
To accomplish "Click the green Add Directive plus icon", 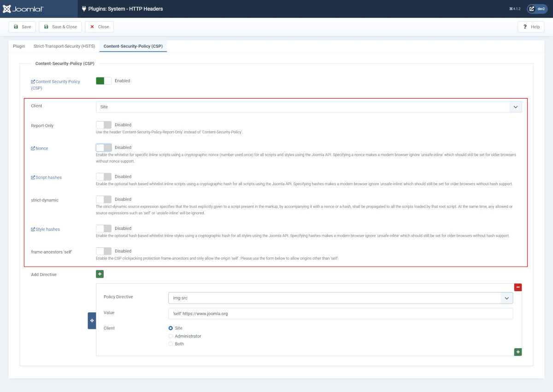I will click(x=100, y=274).
